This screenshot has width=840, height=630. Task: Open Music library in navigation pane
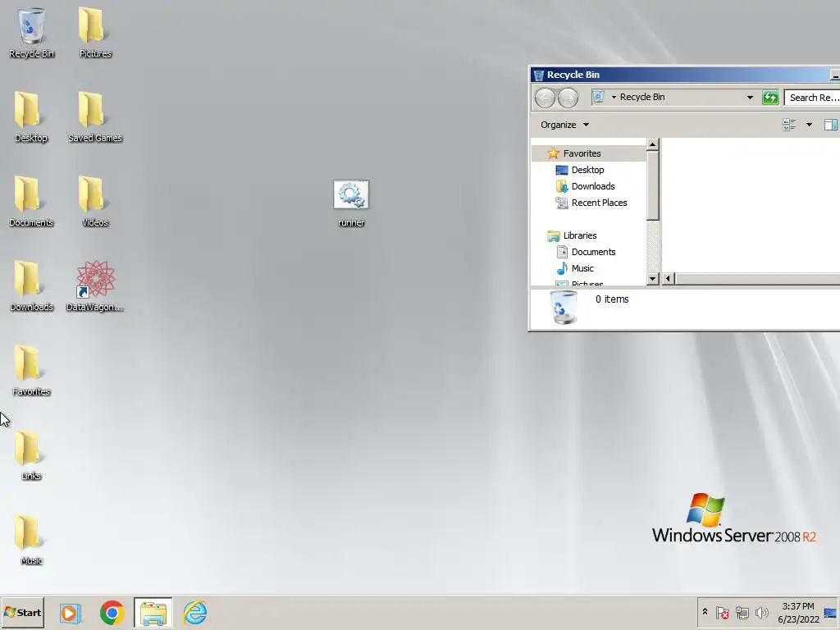click(x=582, y=268)
